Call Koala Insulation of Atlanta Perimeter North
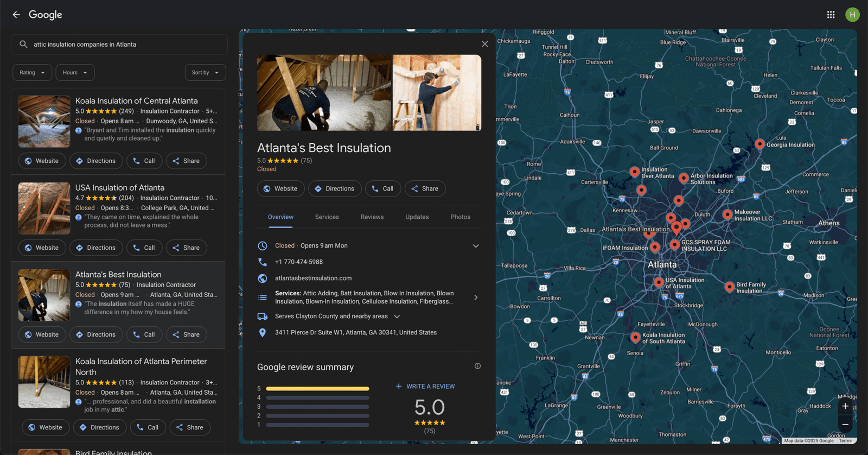The height and width of the screenshot is (455, 868). (x=148, y=427)
